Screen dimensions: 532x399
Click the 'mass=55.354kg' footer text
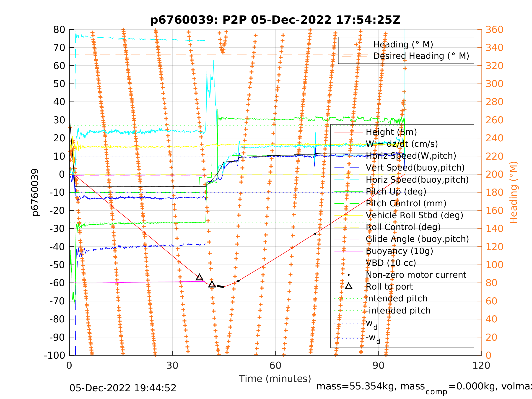[x=357, y=386]
